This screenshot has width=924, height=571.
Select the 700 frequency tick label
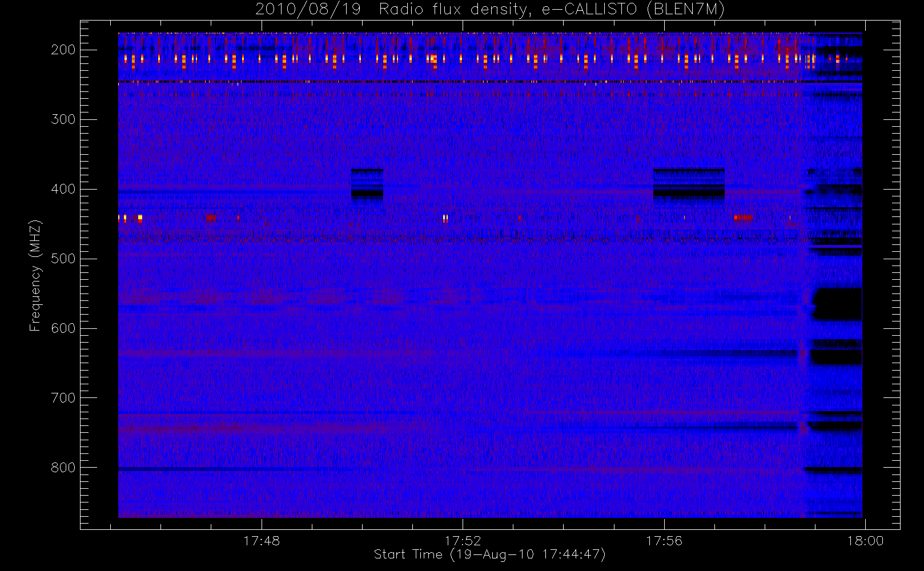click(x=63, y=398)
